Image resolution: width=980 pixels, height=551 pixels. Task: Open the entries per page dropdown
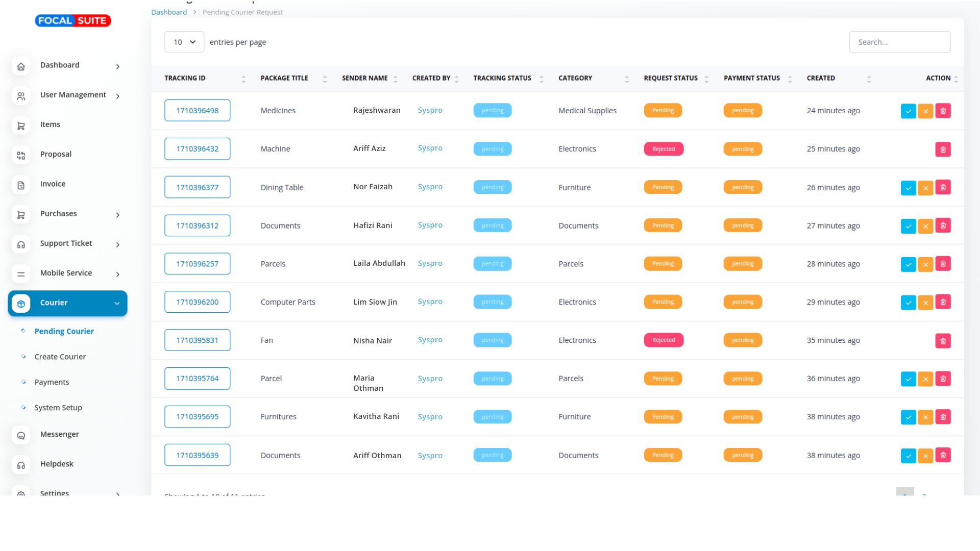(x=184, y=42)
